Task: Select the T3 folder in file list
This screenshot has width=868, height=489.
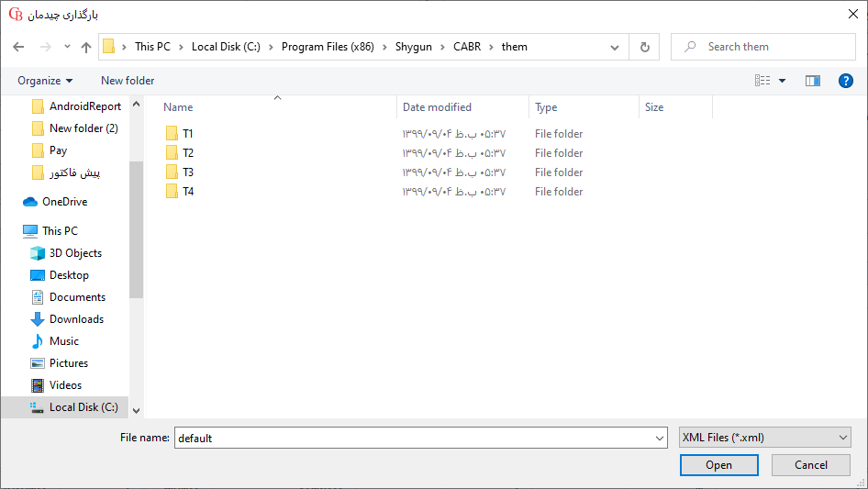Action: (187, 172)
